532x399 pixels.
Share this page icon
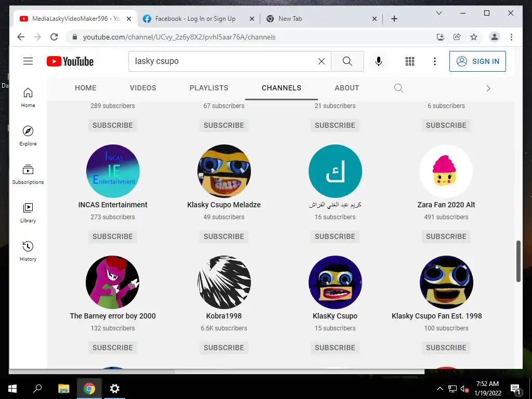(x=457, y=37)
